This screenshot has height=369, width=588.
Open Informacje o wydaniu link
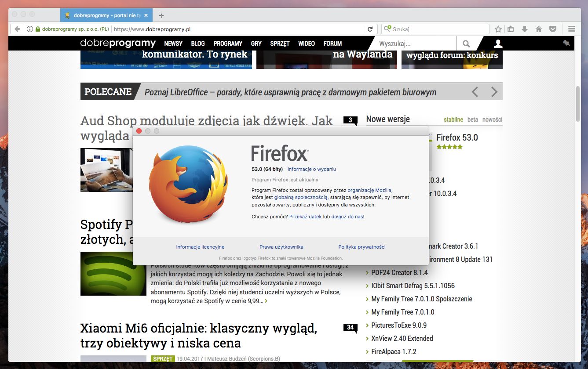tap(312, 169)
